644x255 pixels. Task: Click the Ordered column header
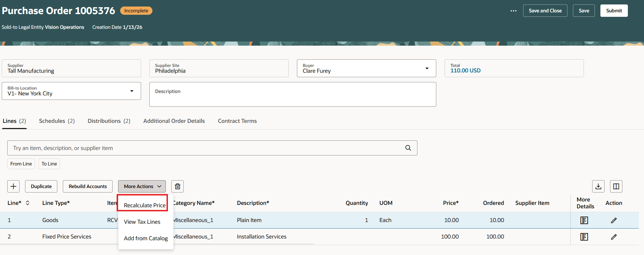click(493, 203)
